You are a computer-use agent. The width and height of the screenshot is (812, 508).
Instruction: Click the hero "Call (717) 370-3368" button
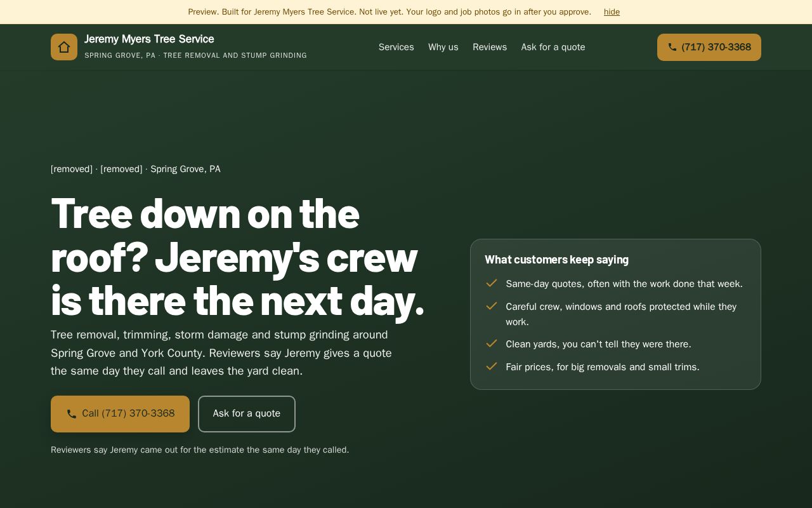120,414
